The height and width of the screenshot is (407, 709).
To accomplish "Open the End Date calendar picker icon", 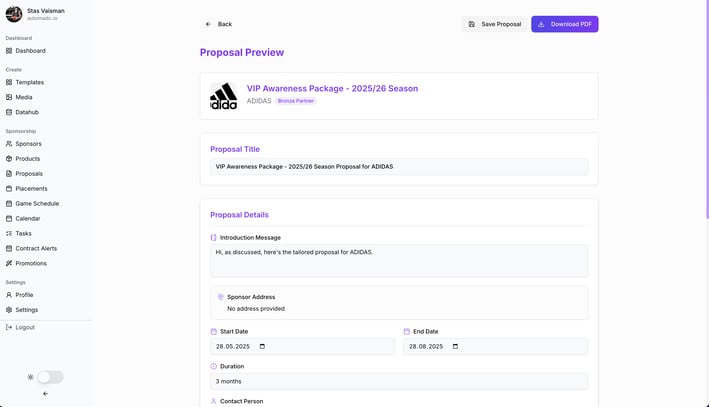I will 455,346.
